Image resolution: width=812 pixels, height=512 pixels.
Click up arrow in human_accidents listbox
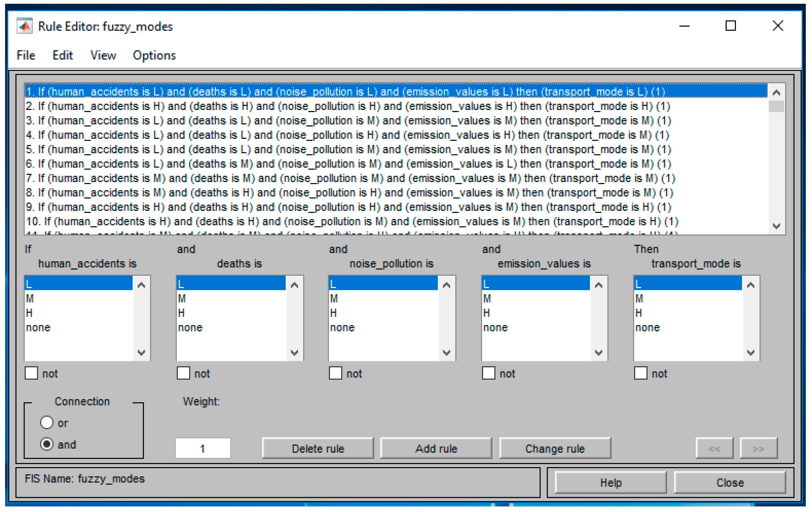click(x=141, y=285)
